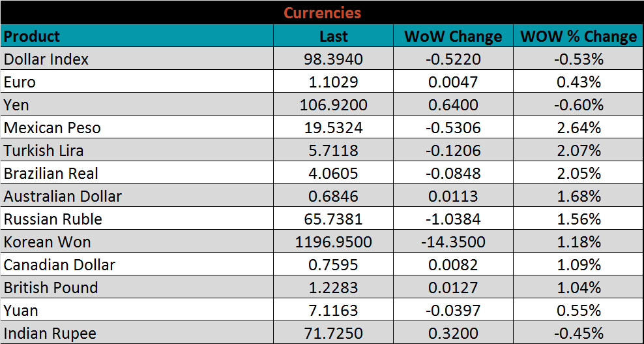Image resolution: width=644 pixels, height=344 pixels.
Task: Click Russian Ruble WoW change -1.0384
Action: point(453,219)
